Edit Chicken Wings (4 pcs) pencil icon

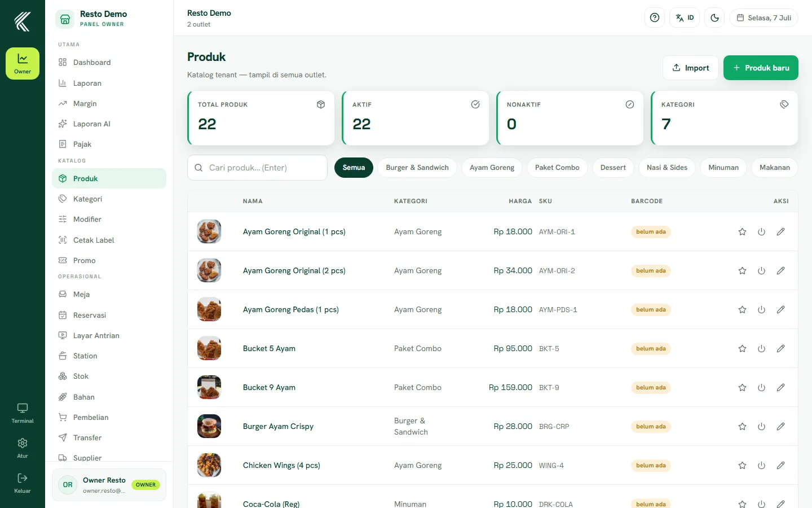point(780,466)
